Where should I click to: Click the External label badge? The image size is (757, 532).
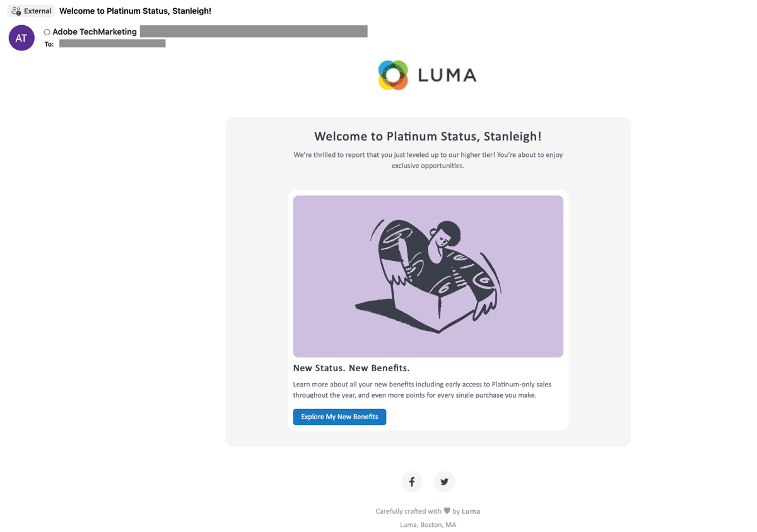(30, 10)
